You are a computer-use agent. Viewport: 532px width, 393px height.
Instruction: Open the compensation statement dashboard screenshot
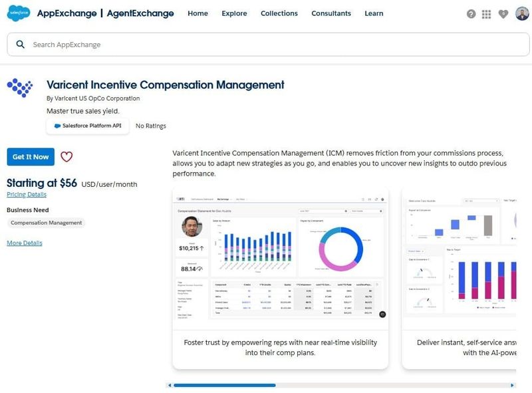pyautogui.click(x=280, y=258)
